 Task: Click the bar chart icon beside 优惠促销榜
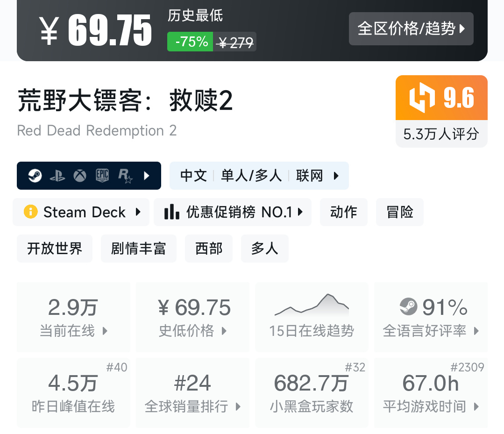coord(172,212)
